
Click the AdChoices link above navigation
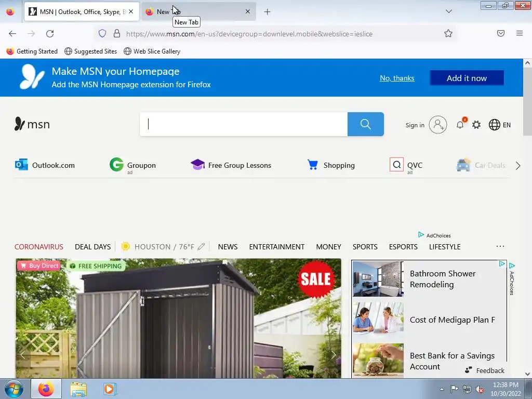coord(435,235)
